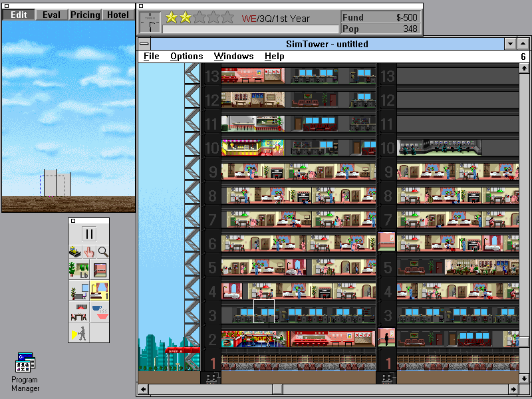Open the File menu
Image resolution: width=532 pixels, height=399 pixels.
[x=152, y=57]
